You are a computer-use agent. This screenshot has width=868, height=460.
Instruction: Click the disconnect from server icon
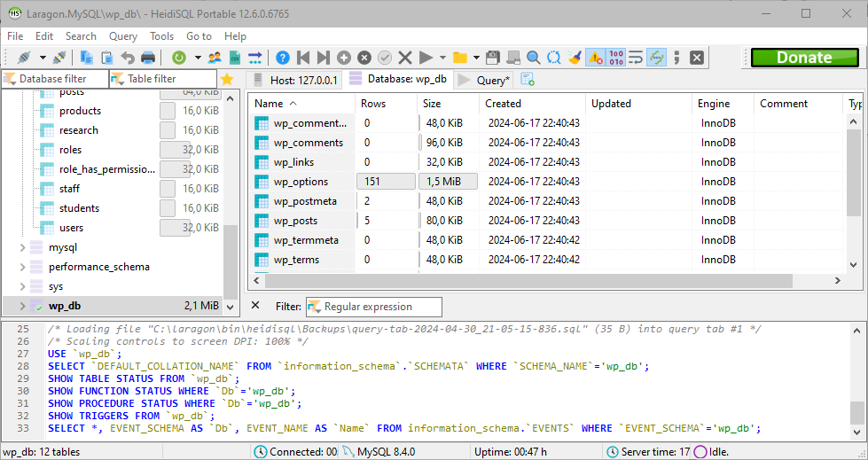59,58
